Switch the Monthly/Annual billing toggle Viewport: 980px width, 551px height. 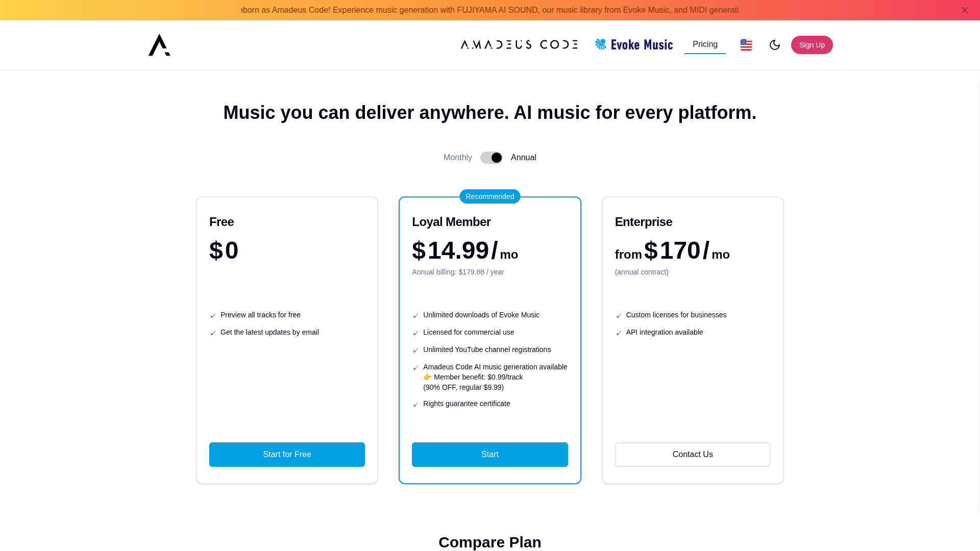point(491,158)
